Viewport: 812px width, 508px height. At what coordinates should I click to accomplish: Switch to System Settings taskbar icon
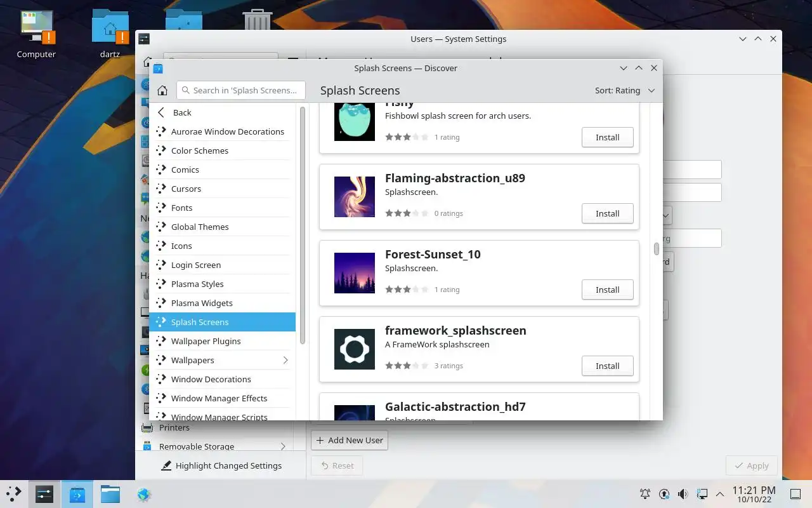44,493
